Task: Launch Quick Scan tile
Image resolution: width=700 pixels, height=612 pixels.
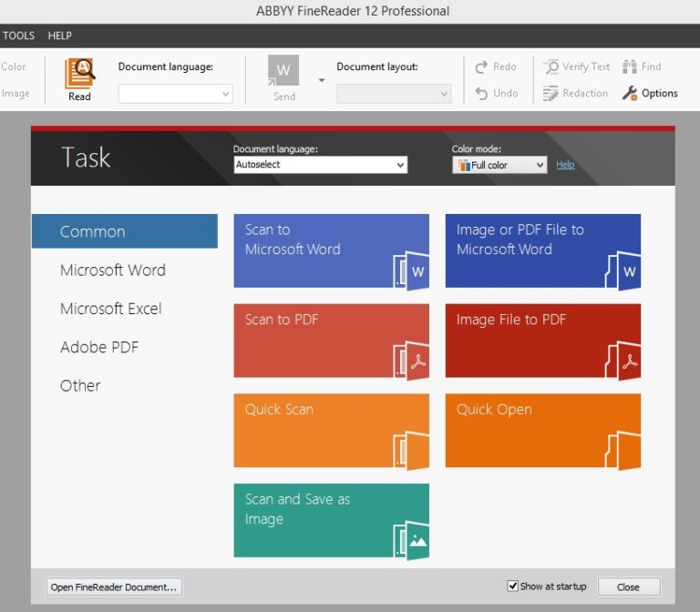Action: pos(331,431)
